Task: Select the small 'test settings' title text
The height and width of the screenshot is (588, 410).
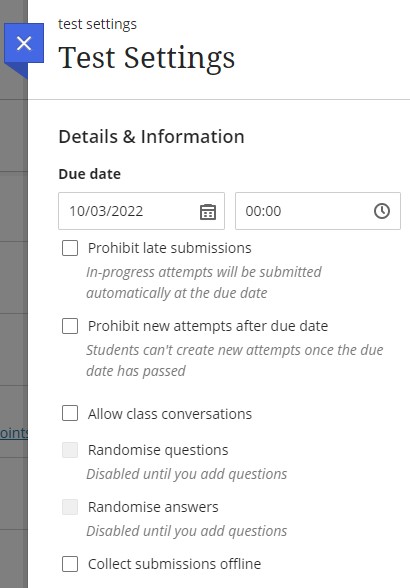Action: [98, 24]
